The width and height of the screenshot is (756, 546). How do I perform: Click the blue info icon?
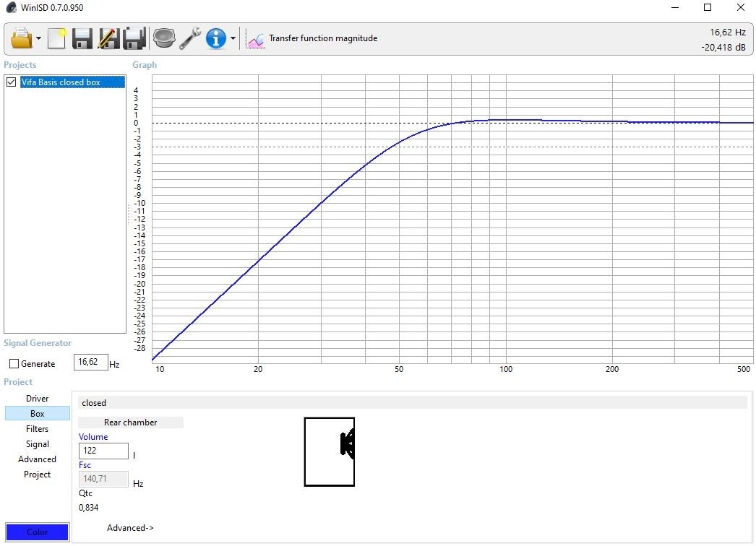pos(216,38)
